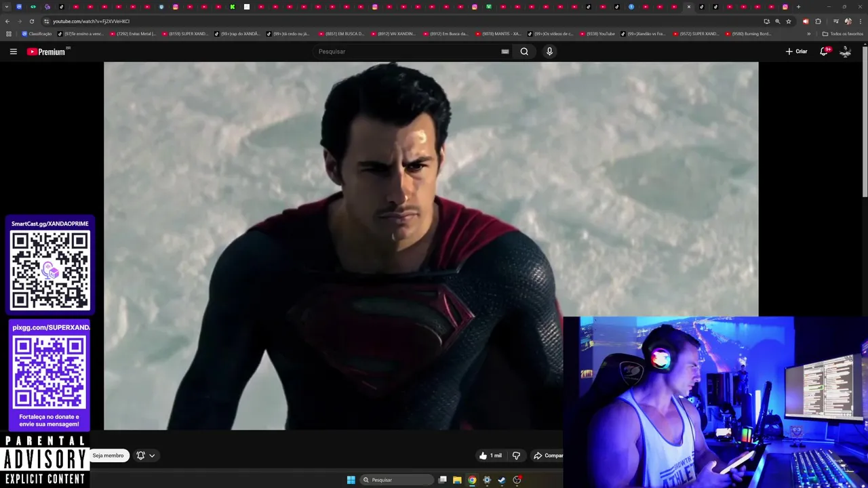The height and width of the screenshot is (488, 868).
Task: Close the active tab with its X
Action: tap(688, 7)
